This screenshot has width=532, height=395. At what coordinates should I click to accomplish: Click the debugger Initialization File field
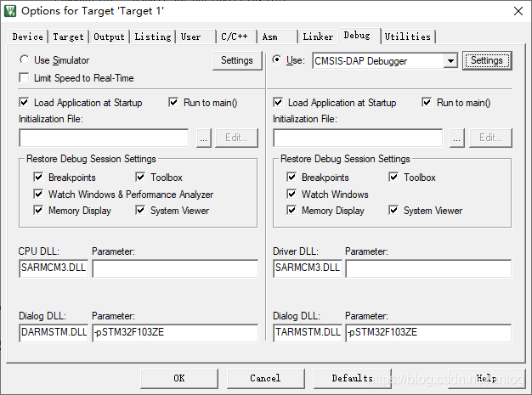point(358,138)
